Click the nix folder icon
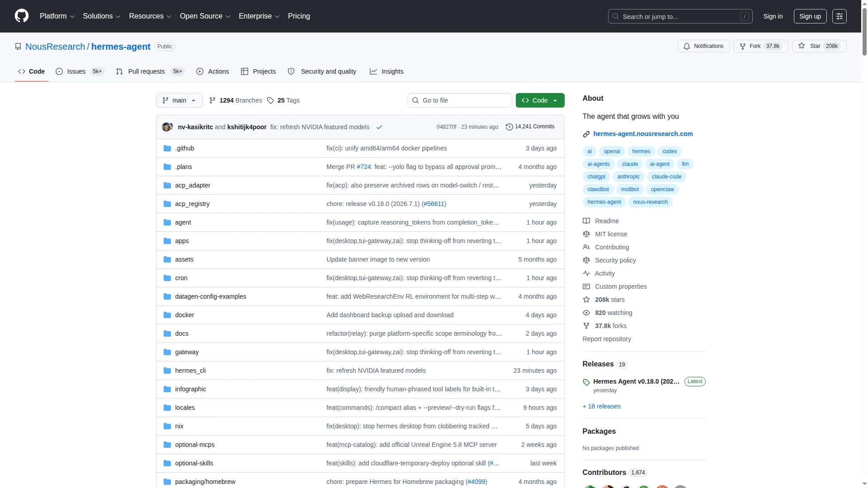 [x=167, y=426]
